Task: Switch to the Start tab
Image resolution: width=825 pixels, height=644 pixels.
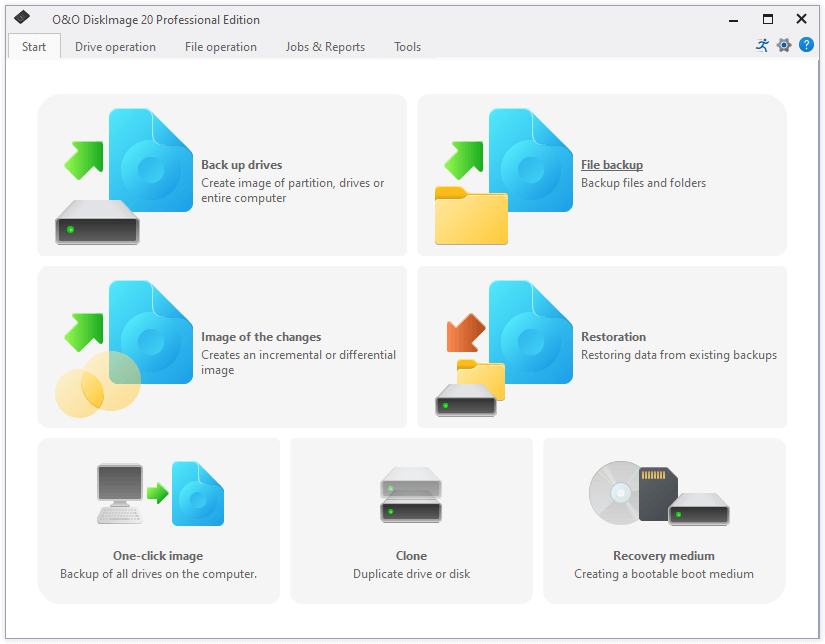Action: 34,47
